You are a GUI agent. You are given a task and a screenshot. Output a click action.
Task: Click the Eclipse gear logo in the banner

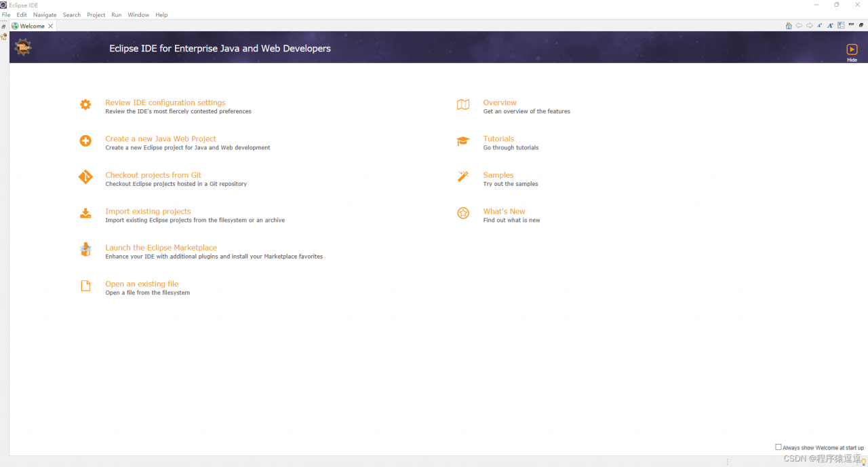pyautogui.click(x=23, y=48)
